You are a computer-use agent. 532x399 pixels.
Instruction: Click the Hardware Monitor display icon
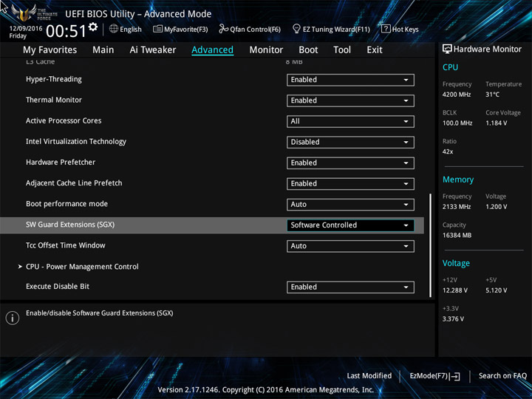(x=447, y=49)
